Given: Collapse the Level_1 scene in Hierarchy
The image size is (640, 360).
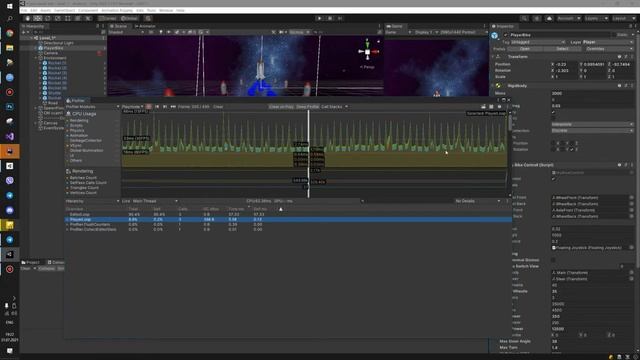Looking at the screenshot, I should pos(31,38).
